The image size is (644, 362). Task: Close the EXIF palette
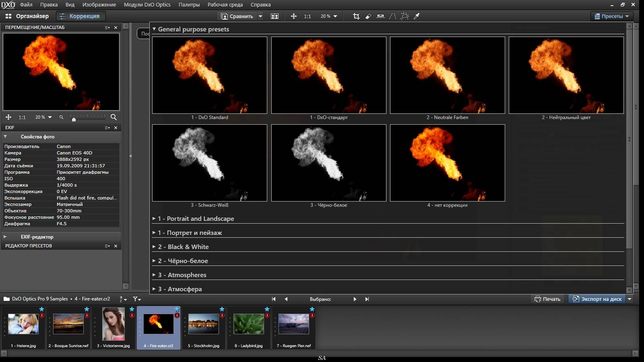pos(116,128)
